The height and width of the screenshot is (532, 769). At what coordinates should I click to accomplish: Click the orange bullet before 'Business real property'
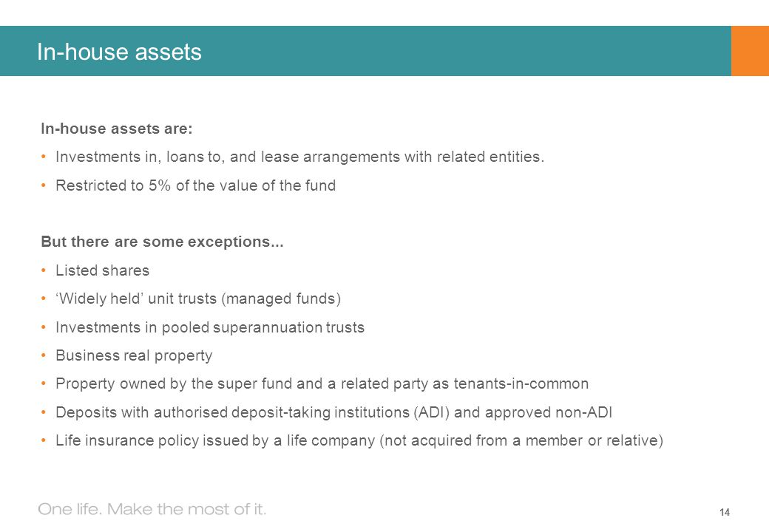pyautogui.click(x=44, y=355)
